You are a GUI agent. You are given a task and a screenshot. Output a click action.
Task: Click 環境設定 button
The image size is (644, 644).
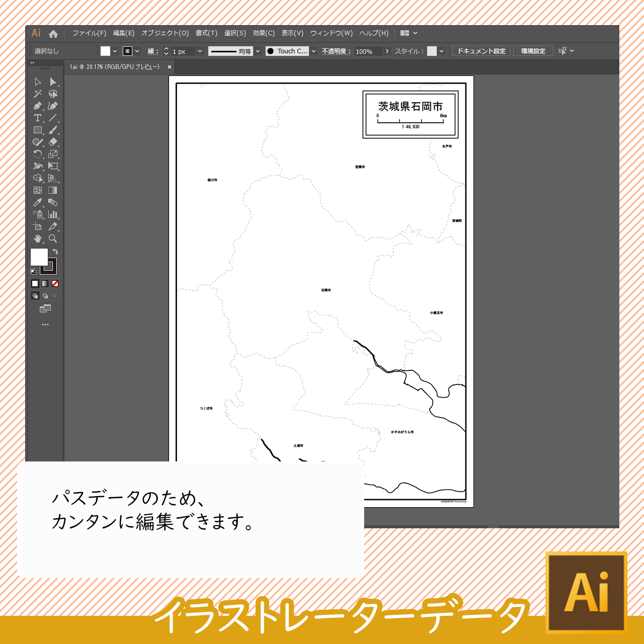533,51
